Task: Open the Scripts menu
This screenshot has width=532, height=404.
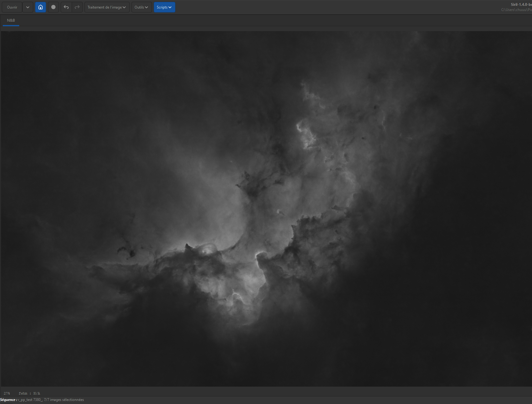Action: 164,7
